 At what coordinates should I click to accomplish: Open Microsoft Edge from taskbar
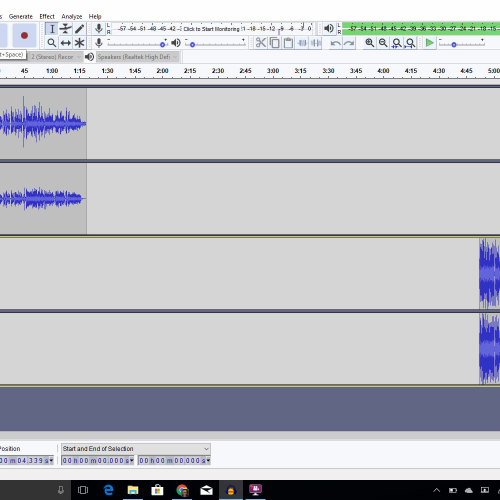click(108, 490)
